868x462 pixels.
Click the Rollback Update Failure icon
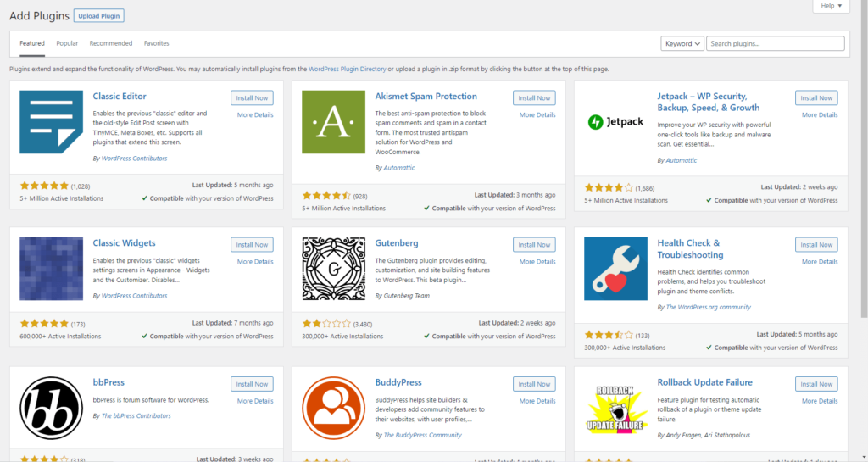click(615, 409)
